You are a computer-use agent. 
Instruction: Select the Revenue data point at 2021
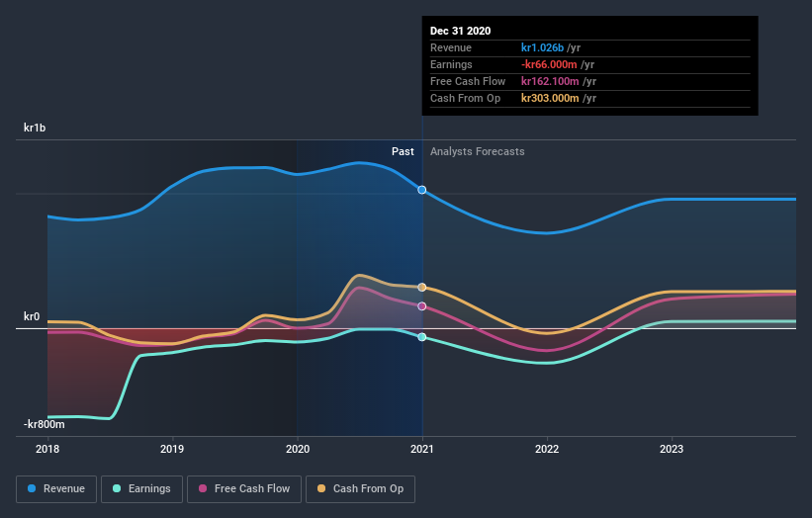coord(422,190)
